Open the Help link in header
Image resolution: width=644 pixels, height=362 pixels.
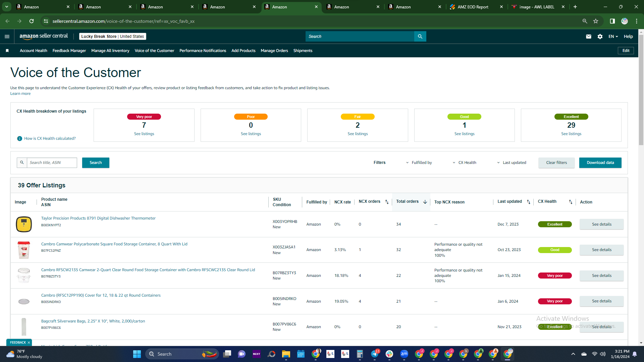pos(628,37)
